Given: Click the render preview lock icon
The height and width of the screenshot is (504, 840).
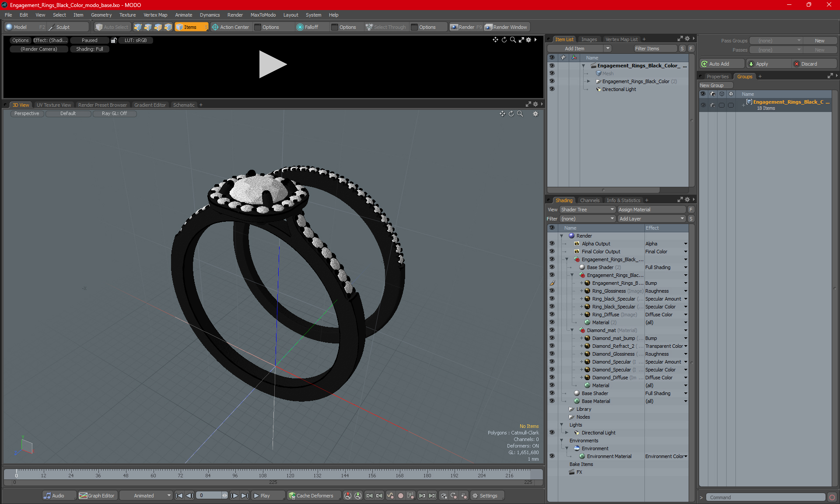Looking at the screenshot, I should pyautogui.click(x=114, y=40).
